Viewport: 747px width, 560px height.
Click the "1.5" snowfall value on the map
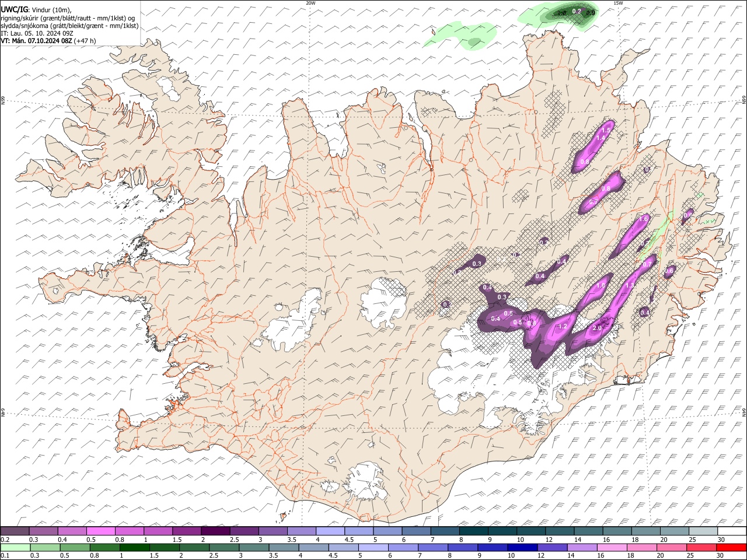tap(606, 130)
